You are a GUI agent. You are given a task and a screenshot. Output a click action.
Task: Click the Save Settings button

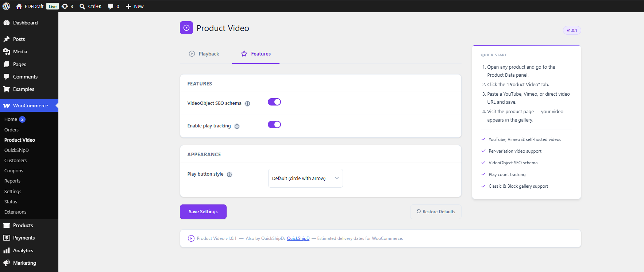pyautogui.click(x=203, y=212)
